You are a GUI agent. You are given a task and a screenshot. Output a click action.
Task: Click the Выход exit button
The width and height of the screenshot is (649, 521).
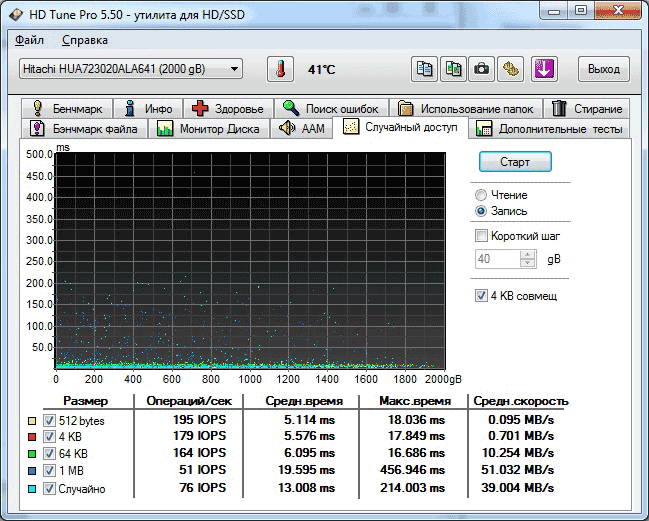click(603, 69)
